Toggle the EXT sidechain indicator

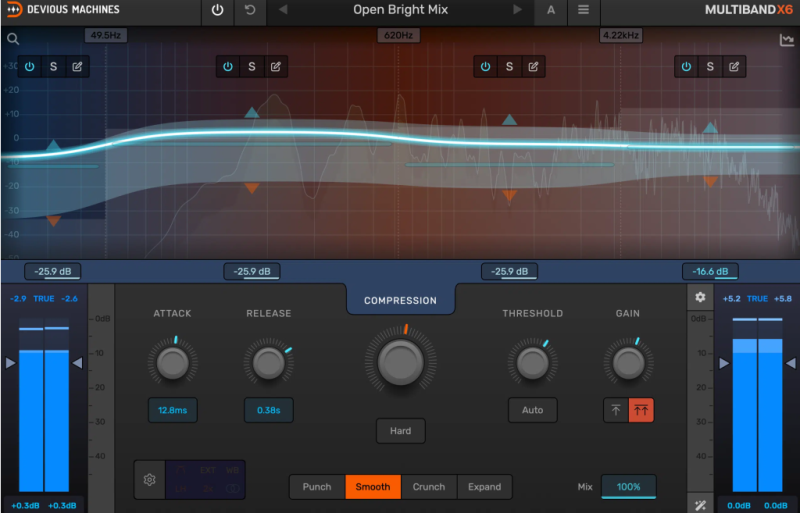tap(208, 470)
